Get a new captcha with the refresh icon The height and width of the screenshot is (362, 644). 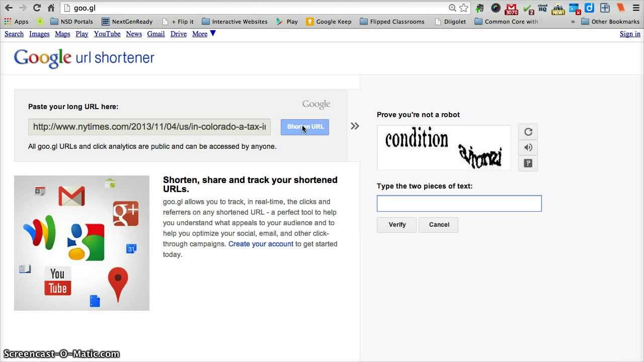tap(528, 132)
